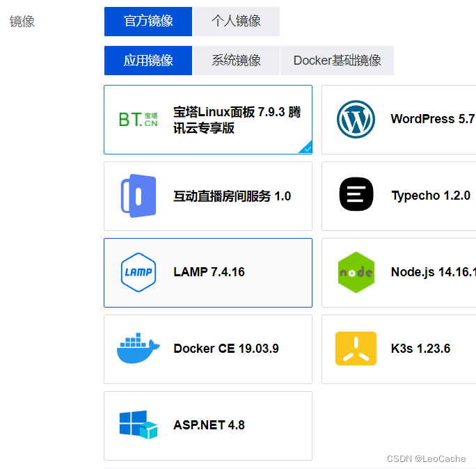Click the Docker whale icon
The height and width of the screenshot is (469, 476).
point(138,348)
